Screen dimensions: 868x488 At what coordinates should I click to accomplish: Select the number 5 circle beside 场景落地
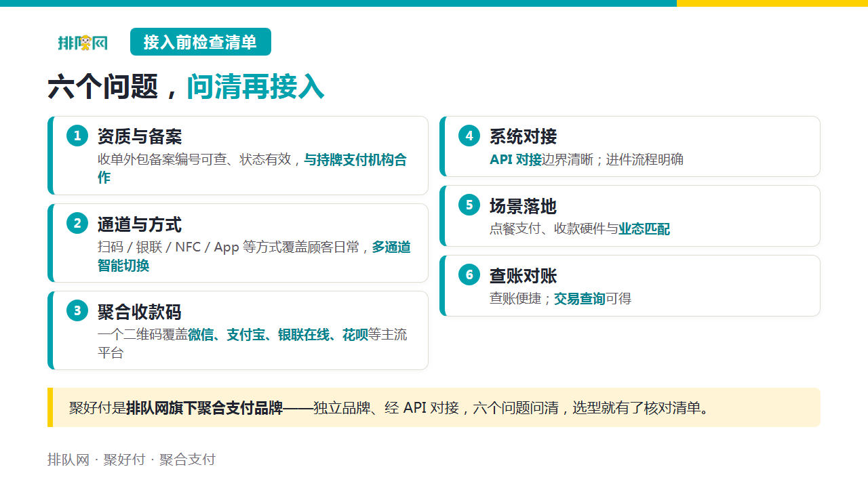469,205
